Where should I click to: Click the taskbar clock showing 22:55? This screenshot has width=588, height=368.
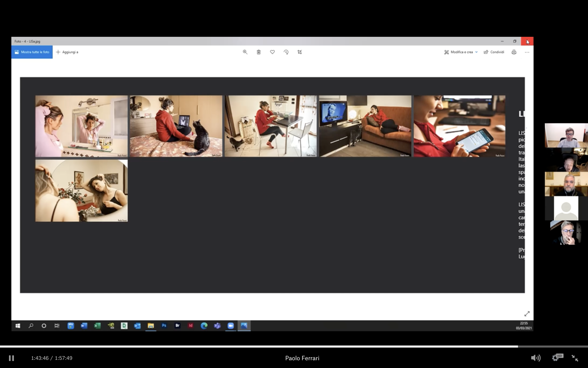(524, 326)
